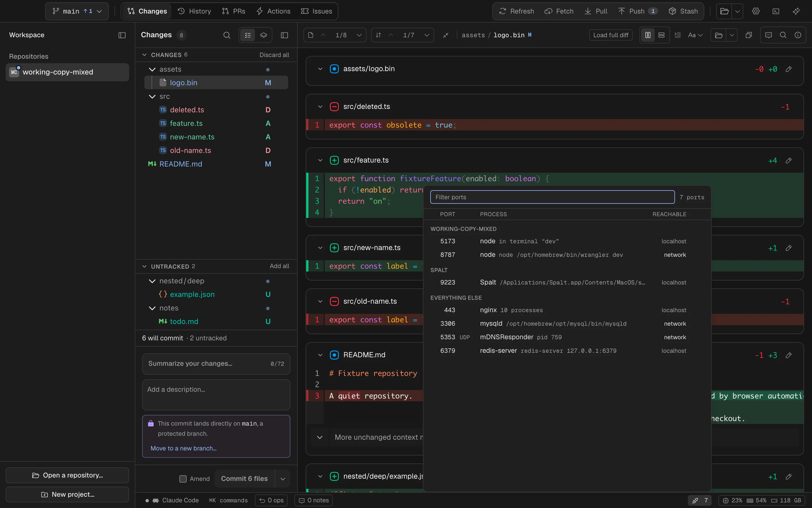Switch to the PRs tab

coord(233,11)
